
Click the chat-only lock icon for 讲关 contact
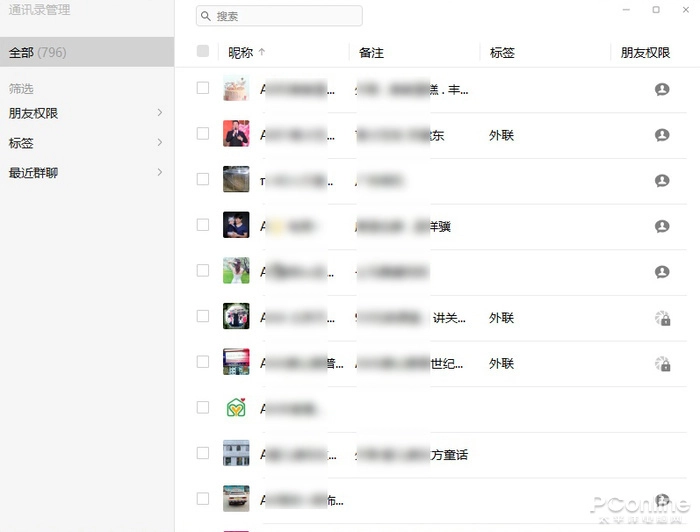point(662,318)
